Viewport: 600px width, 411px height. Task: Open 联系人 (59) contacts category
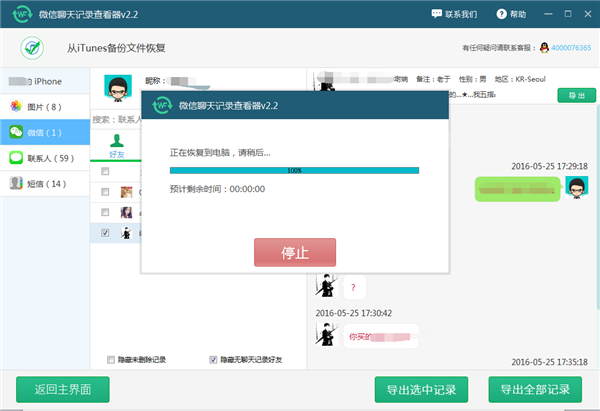pyautogui.click(x=45, y=158)
